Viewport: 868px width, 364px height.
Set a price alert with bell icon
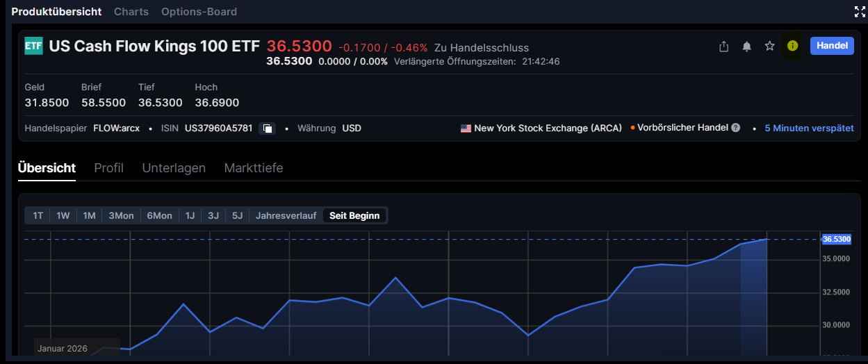746,46
